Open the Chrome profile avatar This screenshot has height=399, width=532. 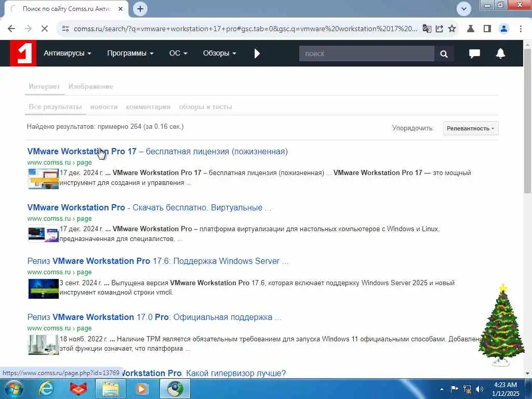click(x=504, y=29)
